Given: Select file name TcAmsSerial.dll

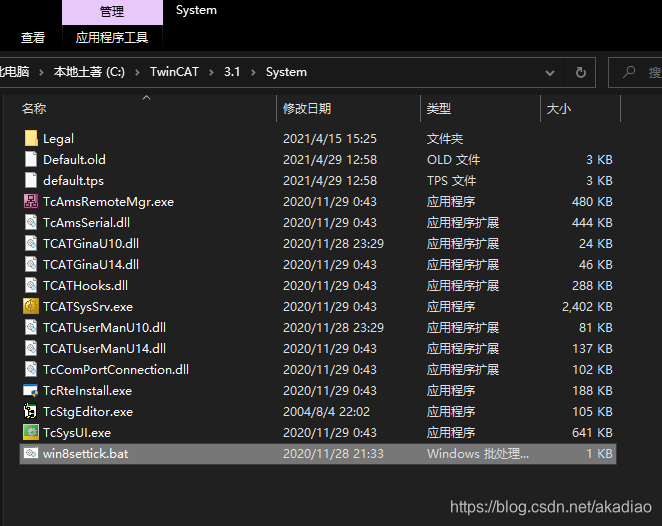Looking at the screenshot, I should (x=87, y=223).
